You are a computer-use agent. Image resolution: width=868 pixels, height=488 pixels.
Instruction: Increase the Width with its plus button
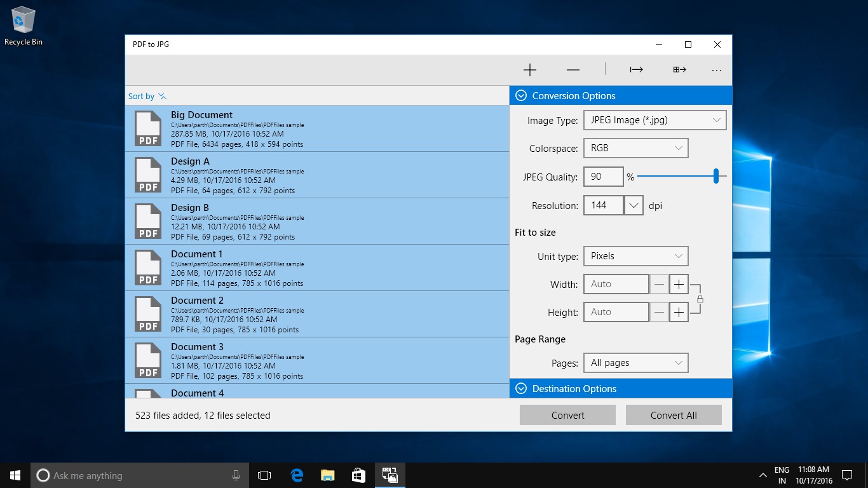679,284
